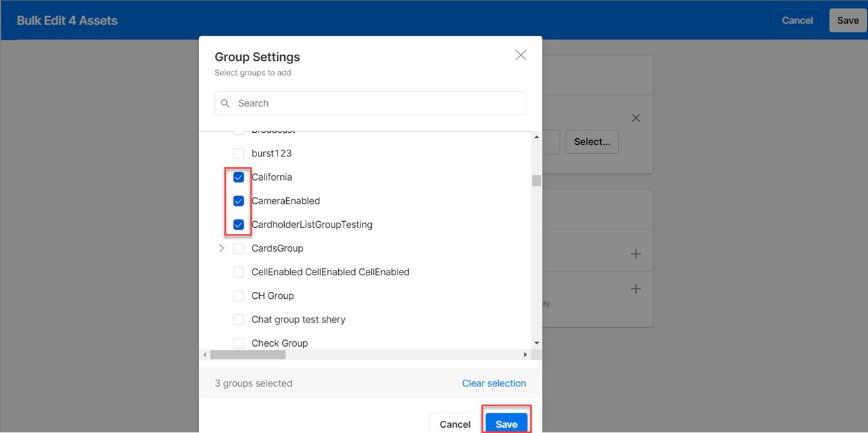Cancel the Group Settings dialog
Screen dimensions: 868x433
point(455,424)
